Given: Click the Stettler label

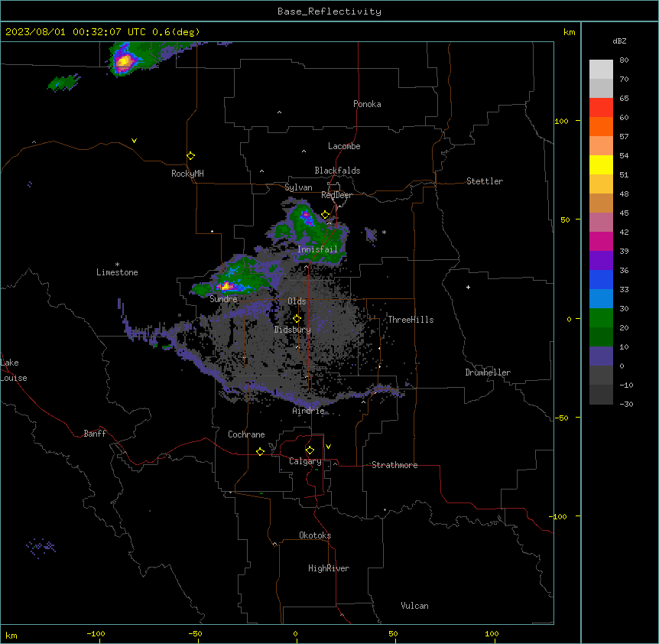Looking at the screenshot, I should 485,181.
